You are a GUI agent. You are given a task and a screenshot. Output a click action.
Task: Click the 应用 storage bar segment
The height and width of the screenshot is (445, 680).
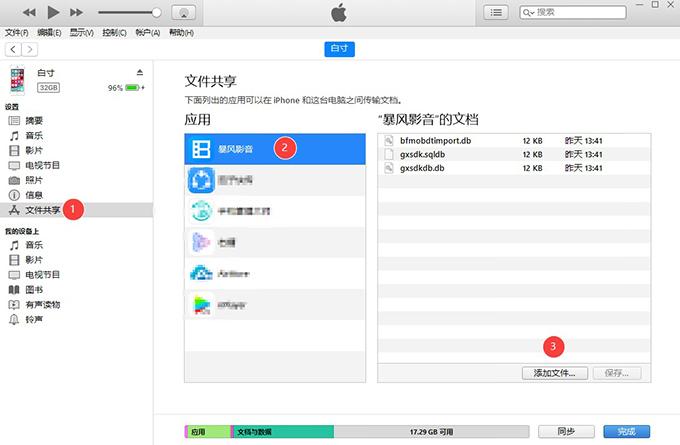pyautogui.click(x=208, y=432)
